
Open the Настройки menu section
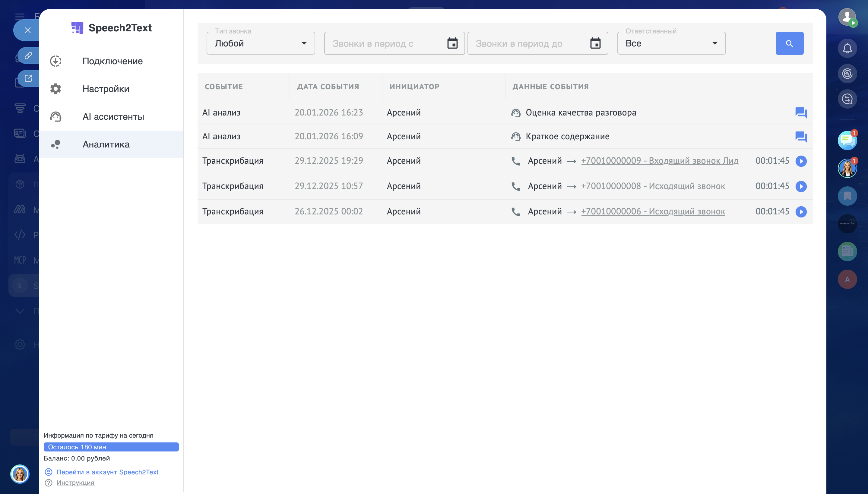coord(106,89)
